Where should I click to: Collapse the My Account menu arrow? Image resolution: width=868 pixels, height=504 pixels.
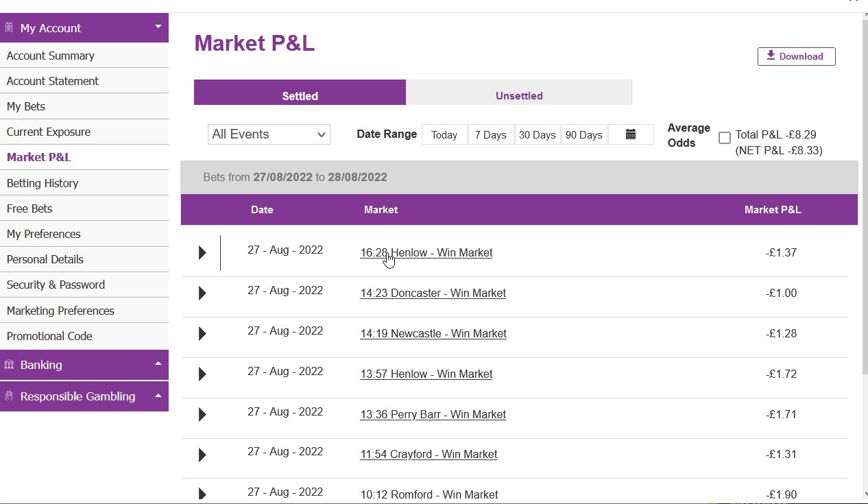coord(158,27)
